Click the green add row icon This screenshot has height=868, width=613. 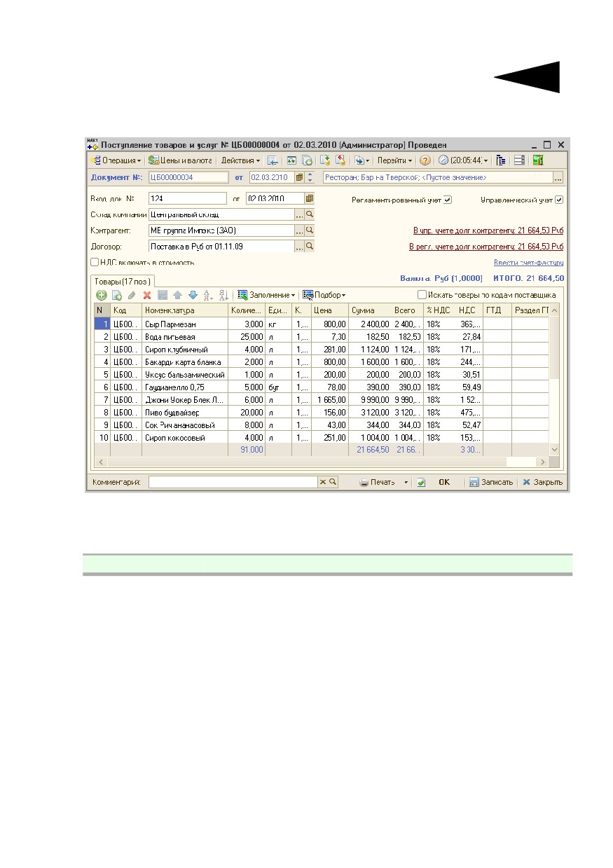click(102, 296)
